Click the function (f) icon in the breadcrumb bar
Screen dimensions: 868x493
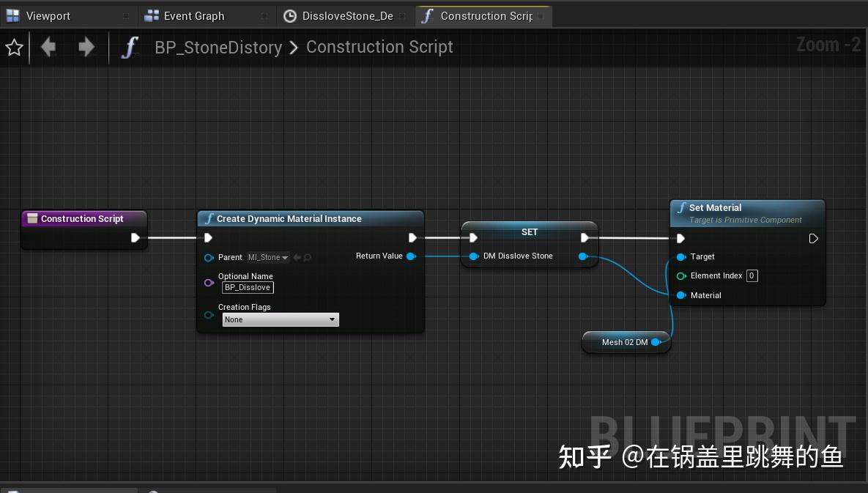[130, 47]
